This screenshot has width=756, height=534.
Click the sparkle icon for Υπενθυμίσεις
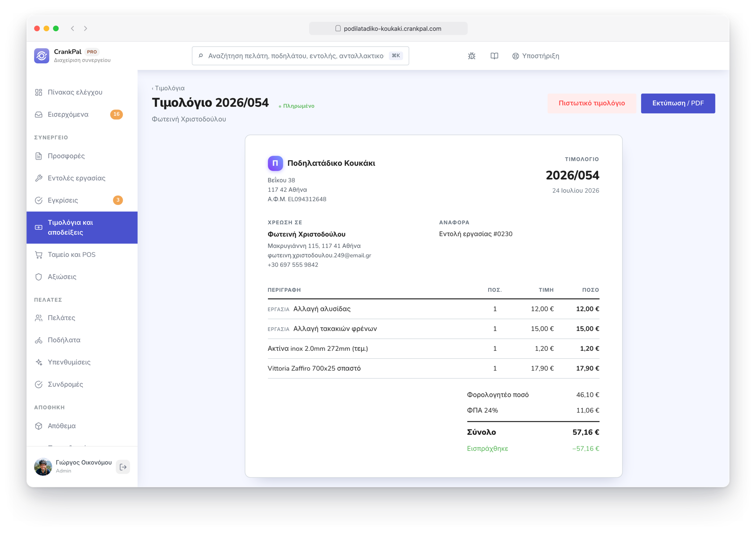click(39, 362)
